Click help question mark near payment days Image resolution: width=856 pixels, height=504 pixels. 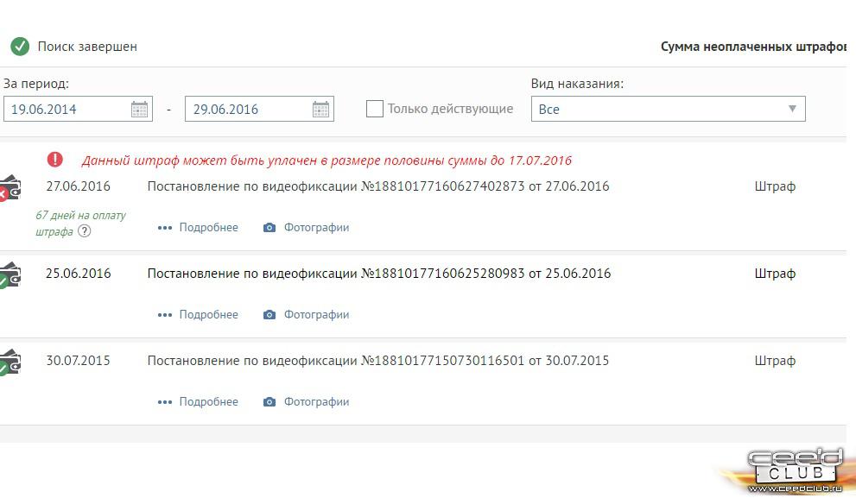pyautogui.click(x=84, y=231)
